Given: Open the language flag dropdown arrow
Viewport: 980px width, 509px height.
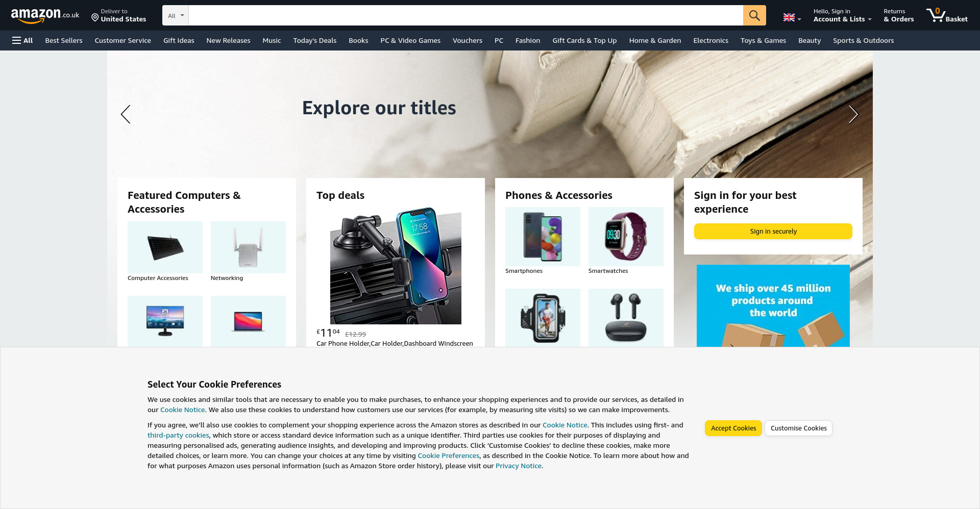Looking at the screenshot, I should tap(799, 19).
